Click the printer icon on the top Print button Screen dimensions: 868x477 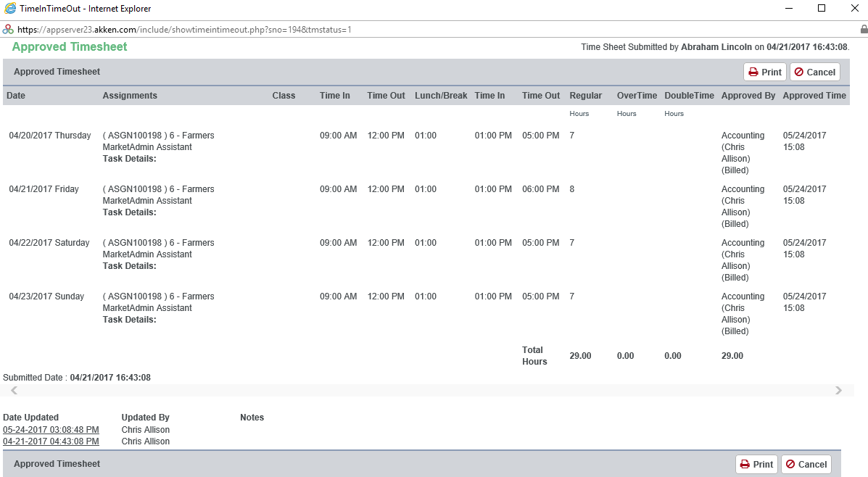pyautogui.click(x=753, y=72)
